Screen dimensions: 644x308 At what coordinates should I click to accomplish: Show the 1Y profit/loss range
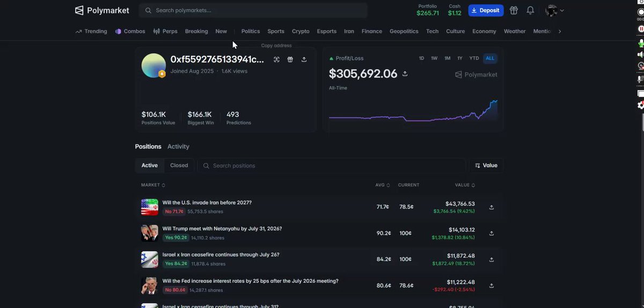point(460,58)
